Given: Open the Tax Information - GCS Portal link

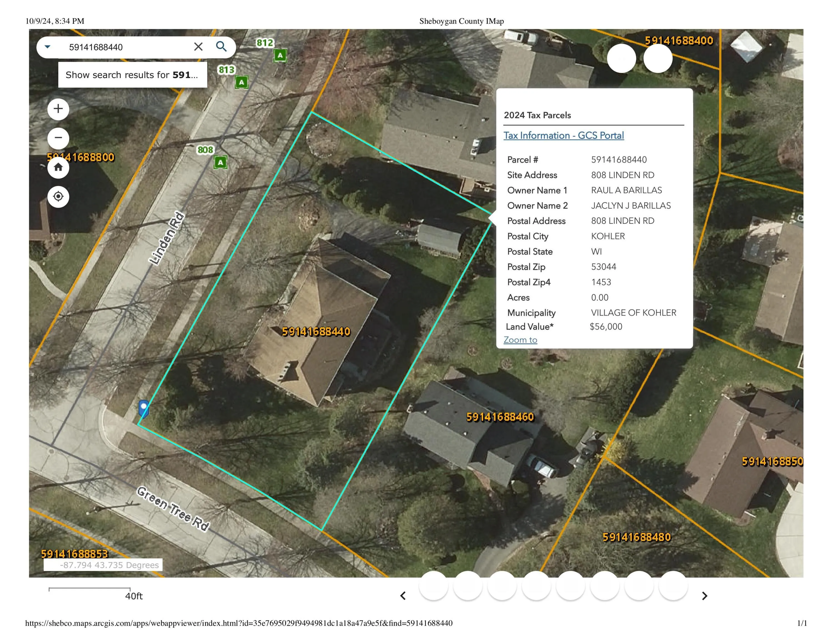Looking at the screenshot, I should [x=564, y=135].
